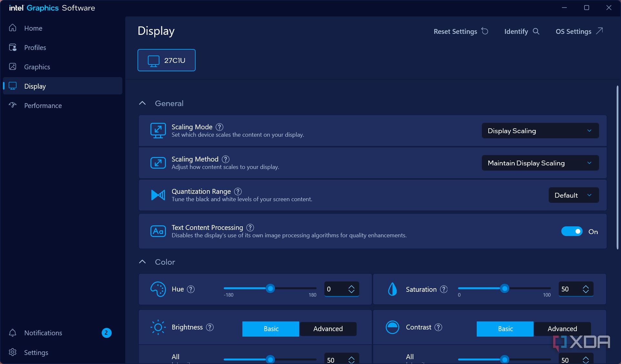Open the Home page from the sidebar
Viewport: 621px width, 364px height.
pyautogui.click(x=62, y=28)
